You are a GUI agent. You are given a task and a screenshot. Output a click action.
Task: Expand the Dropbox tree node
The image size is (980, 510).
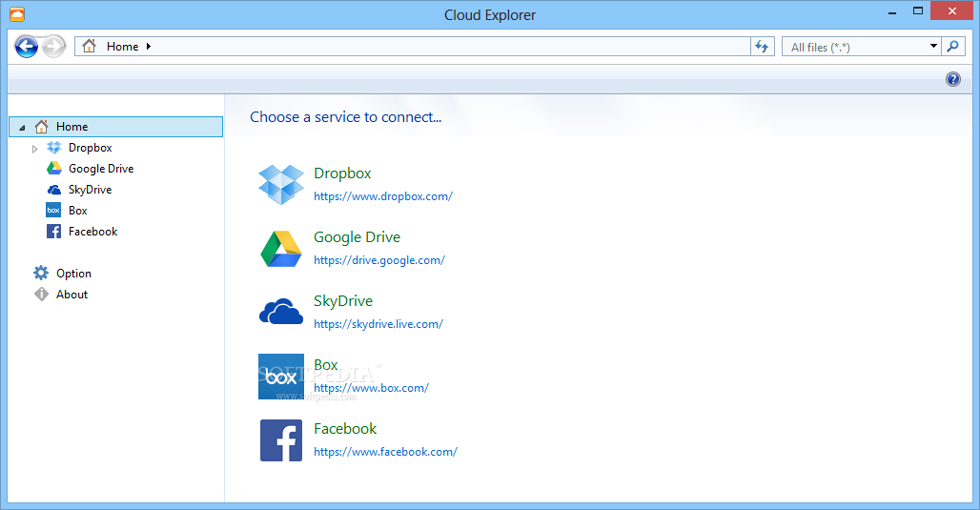pos(34,148)
